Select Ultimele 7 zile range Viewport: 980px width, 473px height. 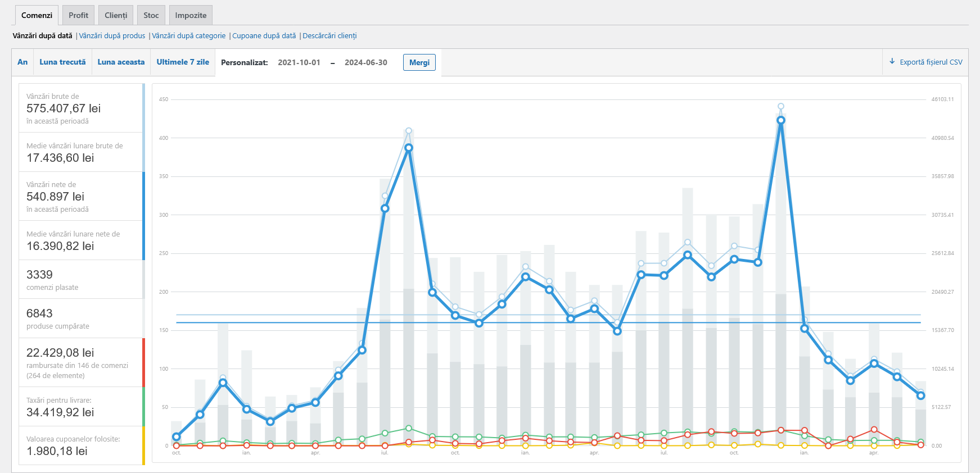(x=183, y=62)
